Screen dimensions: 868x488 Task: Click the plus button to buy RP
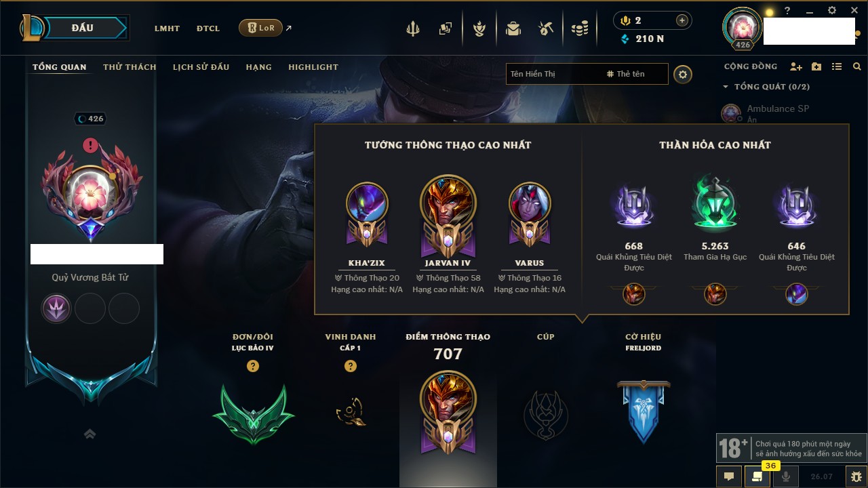(x=682, y=20)
